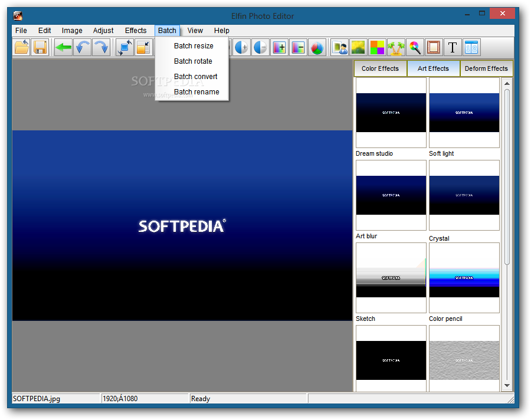
Task: Click the SOFTPEDIA.jpg filename in status bar
Action: coord(37,399)
